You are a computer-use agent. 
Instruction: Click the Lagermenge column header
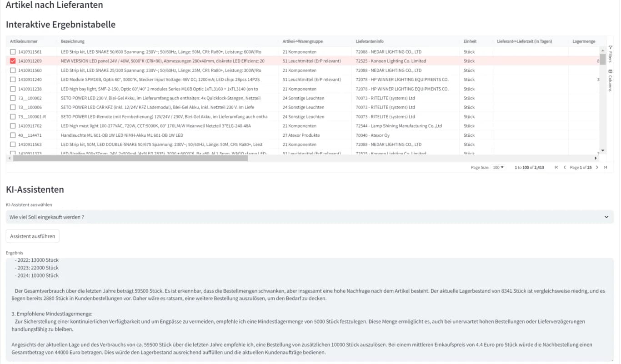583,41
